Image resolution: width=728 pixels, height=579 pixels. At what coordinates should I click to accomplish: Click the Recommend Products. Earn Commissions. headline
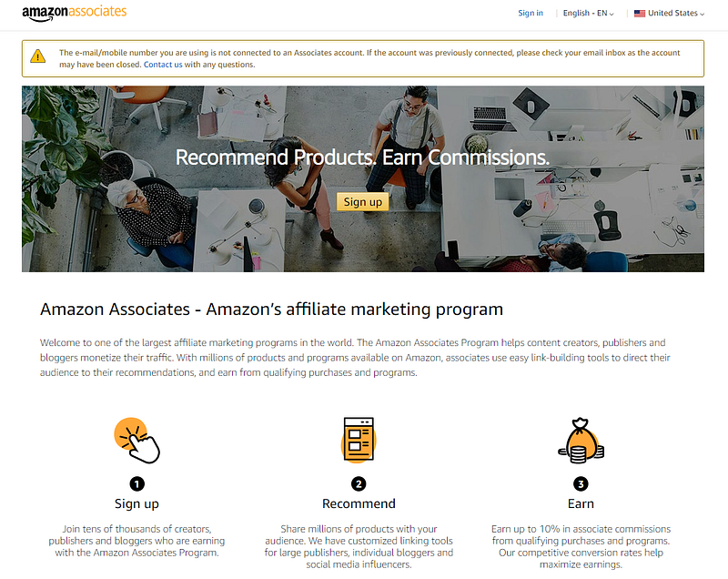point(362,157)
